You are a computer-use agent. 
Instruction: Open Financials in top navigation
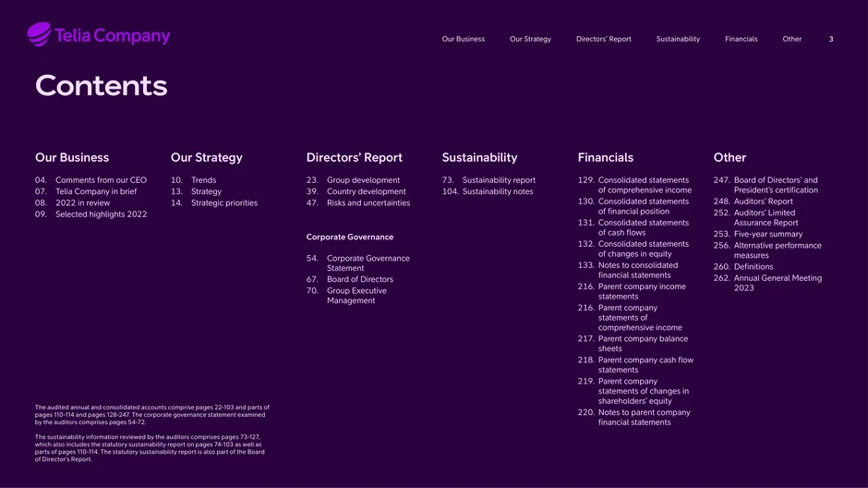[x=741, y=39]
